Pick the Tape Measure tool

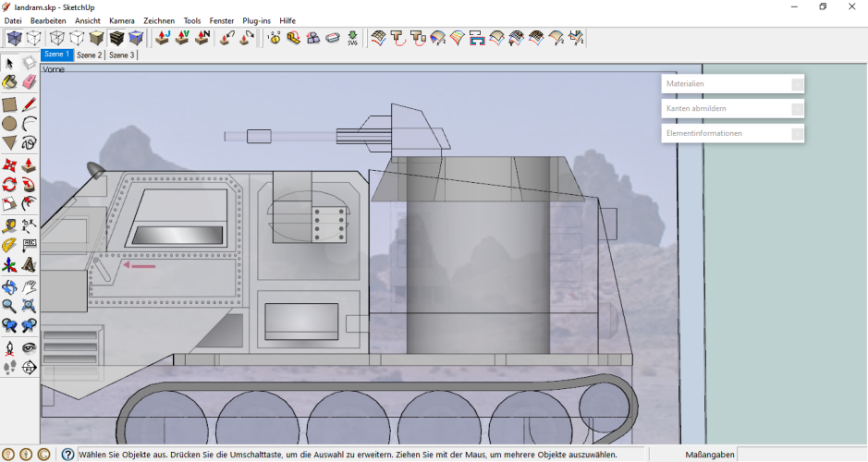(x=9, y=225)
